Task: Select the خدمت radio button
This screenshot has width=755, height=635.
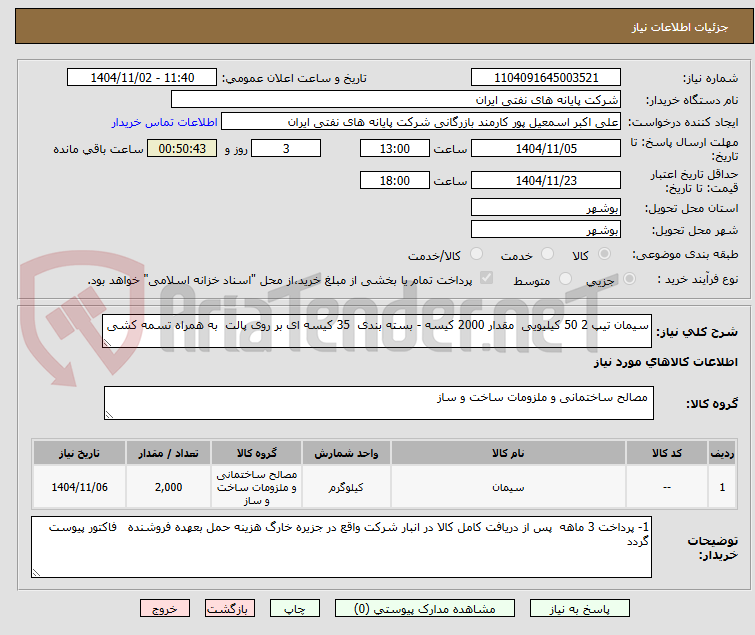Action: pyautogui.click(x=547, y=254)
